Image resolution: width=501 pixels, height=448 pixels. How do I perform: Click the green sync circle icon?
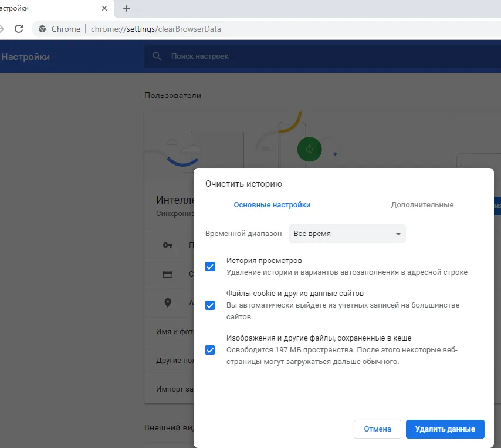(309, 149)
